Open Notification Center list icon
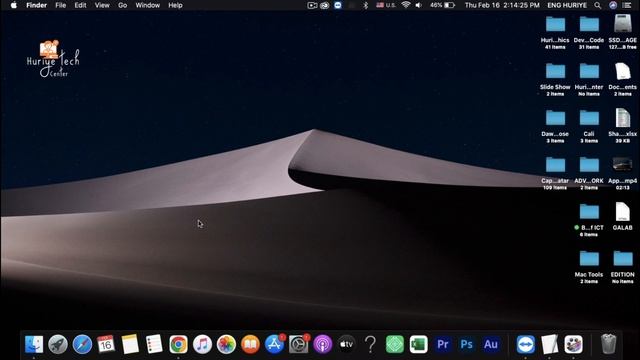Image resolution: width=640 pixels, height=360 pixels. pyautogui.click(x=627, y=5)
